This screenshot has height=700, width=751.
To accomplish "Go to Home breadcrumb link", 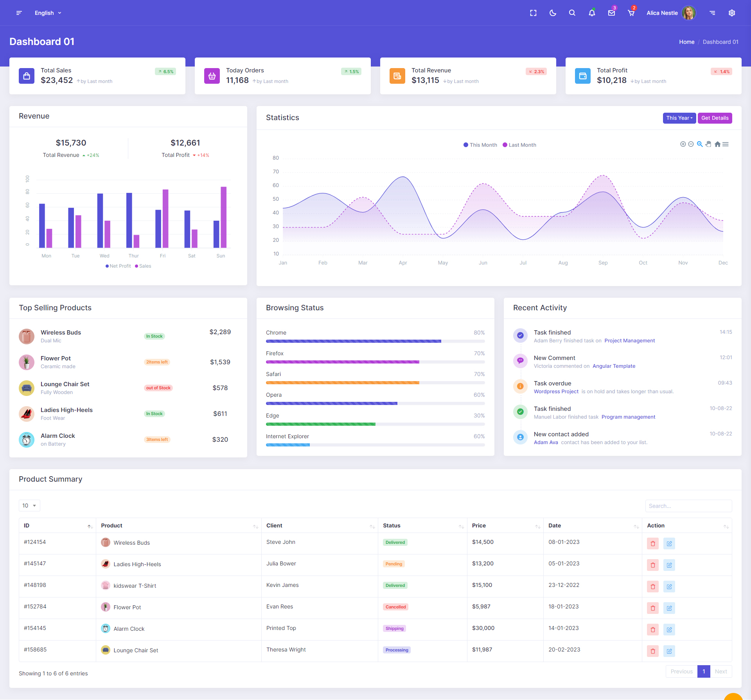I will click(x=686, y=42).
